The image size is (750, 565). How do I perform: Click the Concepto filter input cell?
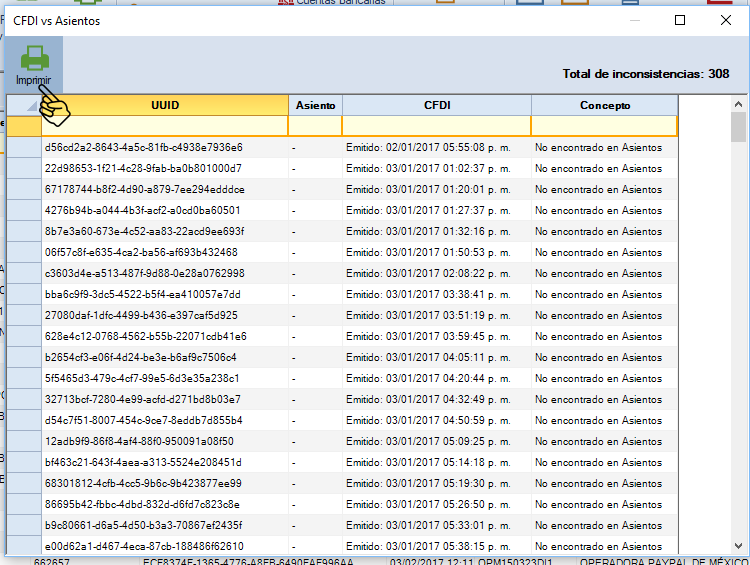coord(605,126)
